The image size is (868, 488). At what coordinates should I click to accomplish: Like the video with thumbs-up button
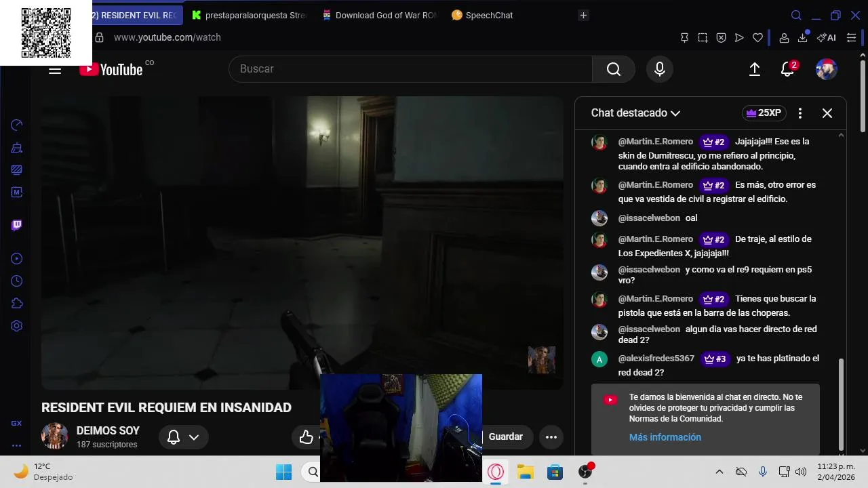(307, 437)
